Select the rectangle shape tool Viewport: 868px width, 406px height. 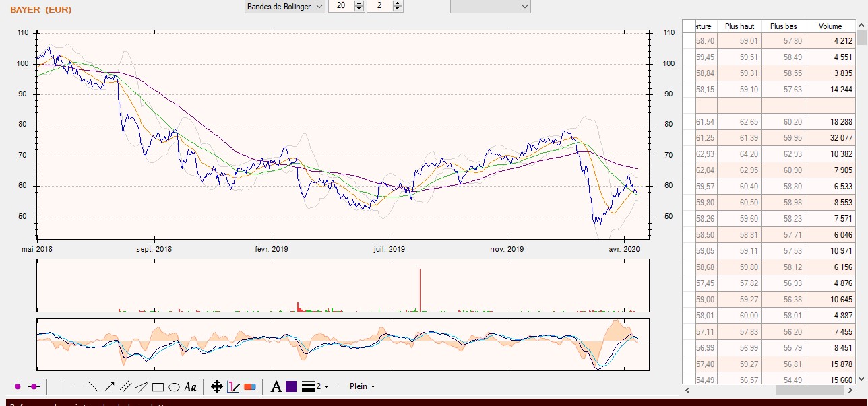(x=158, y=387)
